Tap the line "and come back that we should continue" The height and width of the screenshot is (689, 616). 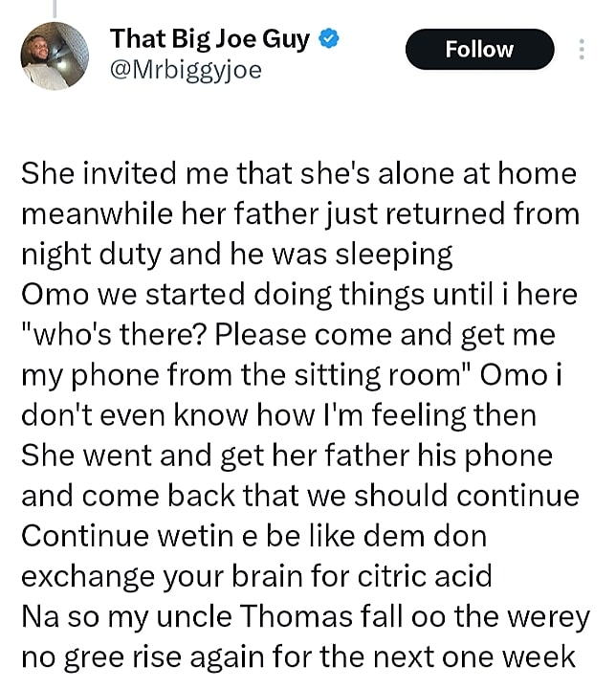pos(299,497)
